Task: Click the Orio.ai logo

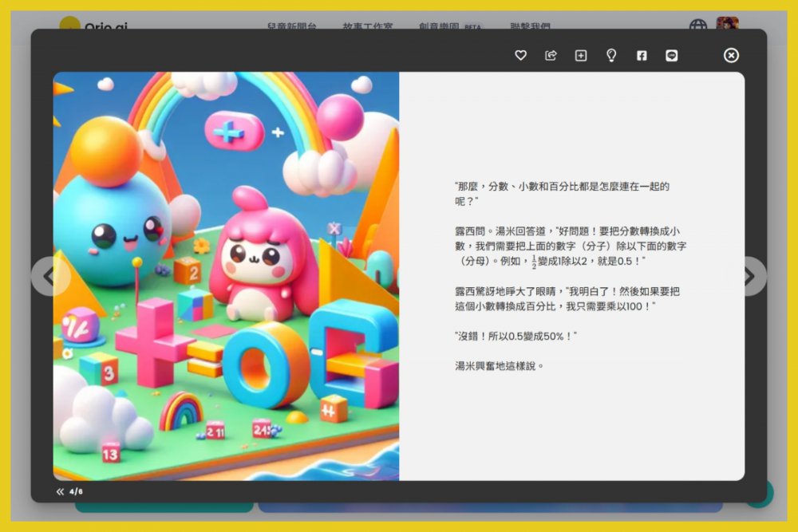Action: 94,26
